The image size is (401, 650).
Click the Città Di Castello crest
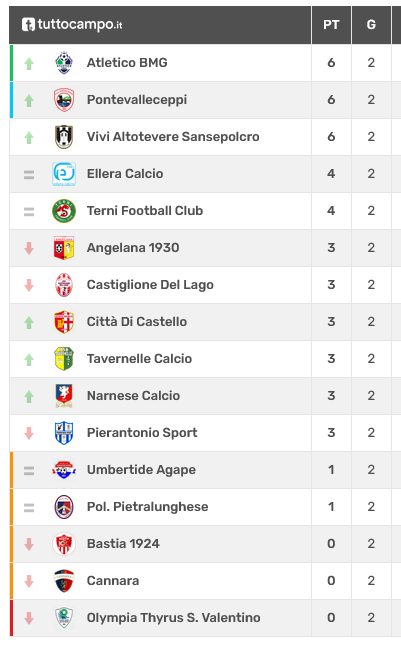tap(64, 322)
